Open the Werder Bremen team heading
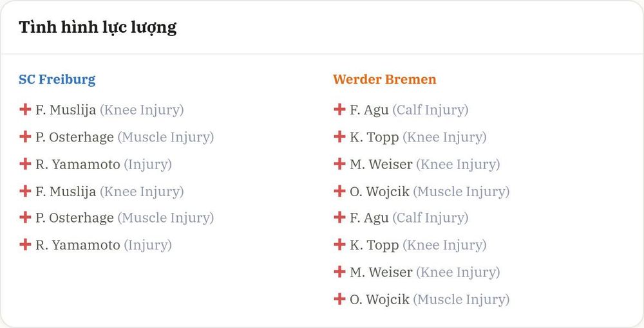 coord(384,79)
